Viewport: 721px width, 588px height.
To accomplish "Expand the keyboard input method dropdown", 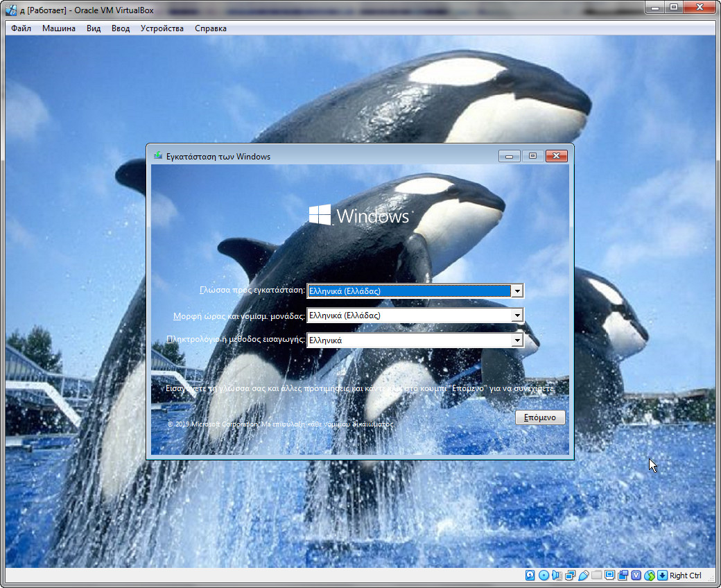I will tap(516, 340).
